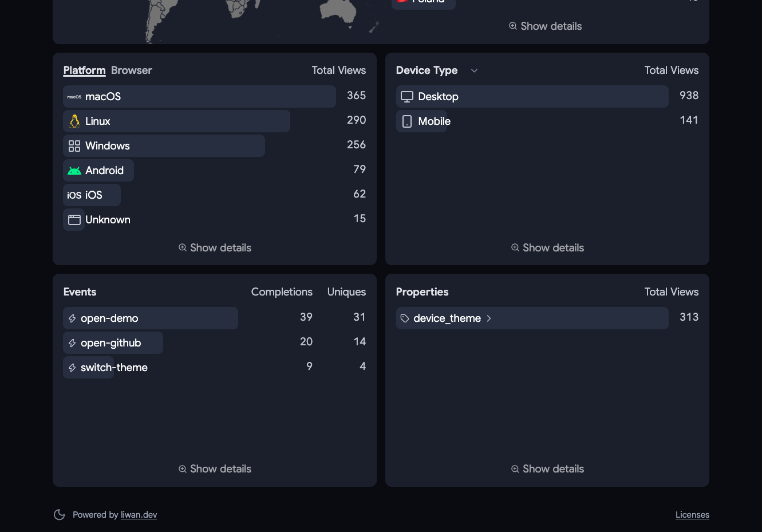Select the switch-theme event row
This screenshot has height=532, width=762.
[215, 368]
